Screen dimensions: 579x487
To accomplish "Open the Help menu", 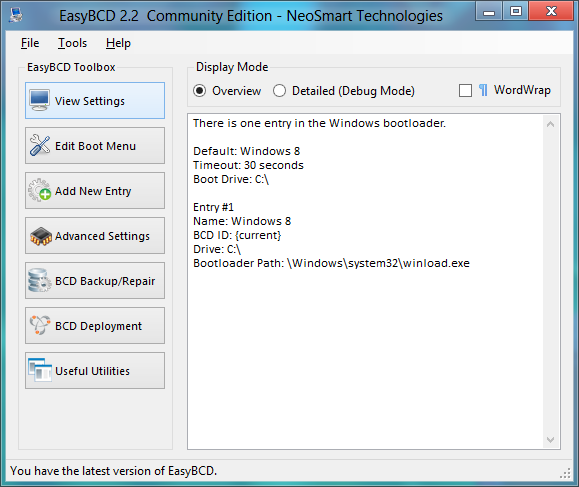I will click(x=118, y=43).
